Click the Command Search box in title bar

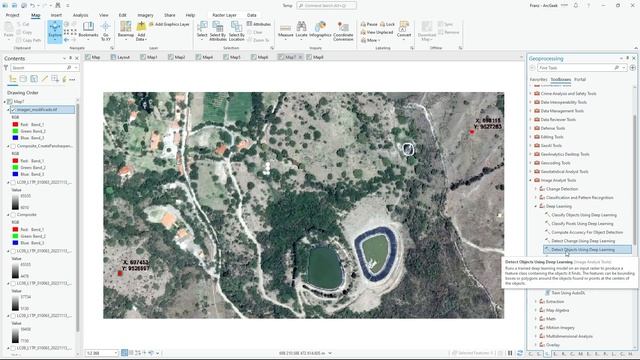[327, 6]
